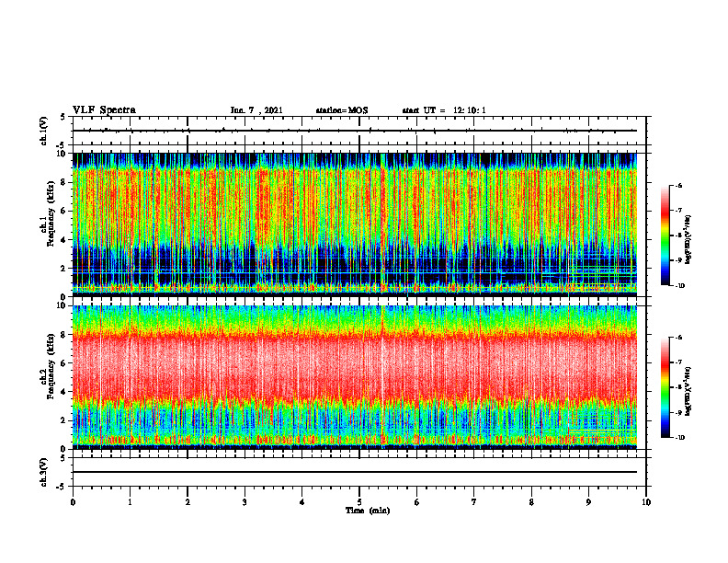
Task: Click the "2" minute tick label
Action: point(188,502)
